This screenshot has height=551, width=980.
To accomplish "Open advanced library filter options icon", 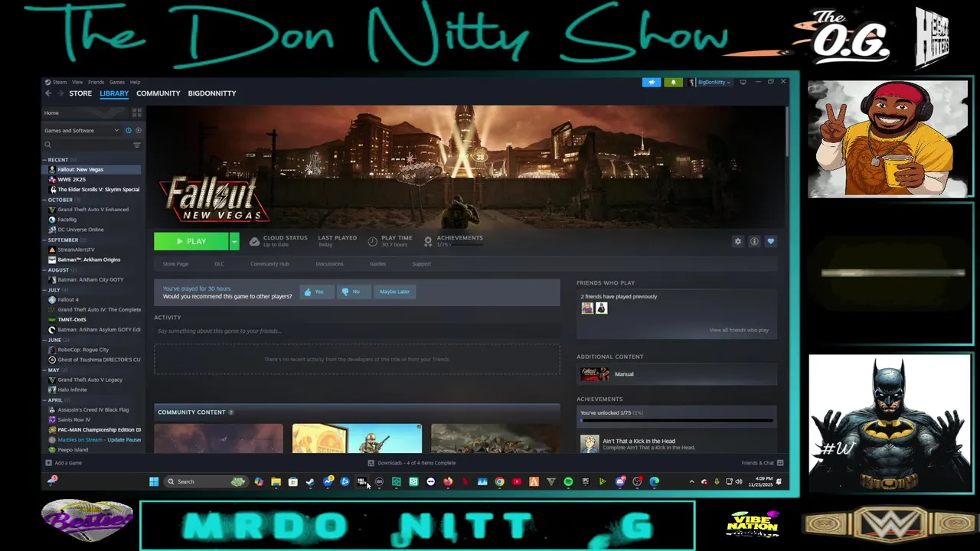I will (x=137, y=145).
